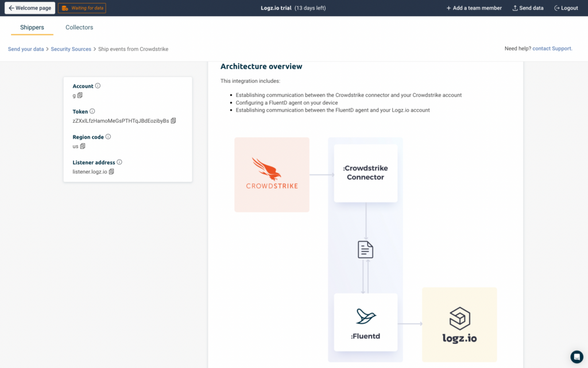
Task: Copy the Account value icon
Action: point(80,95)
